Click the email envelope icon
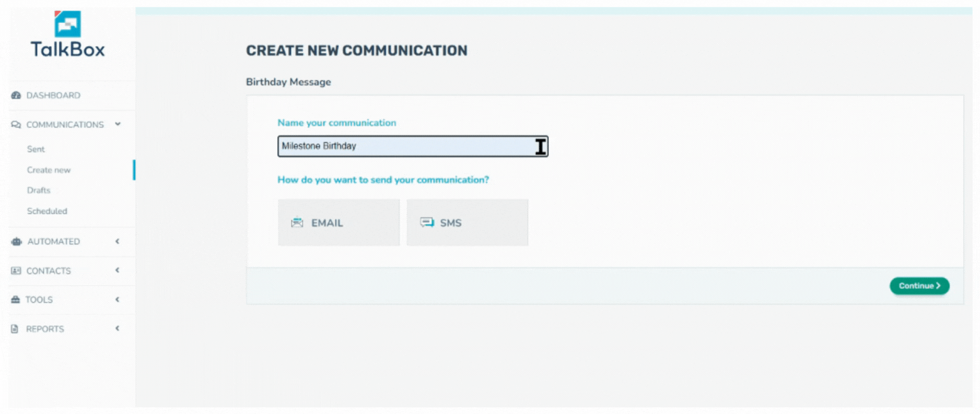Viewport: 980px width, 414px height. point(297,222)
